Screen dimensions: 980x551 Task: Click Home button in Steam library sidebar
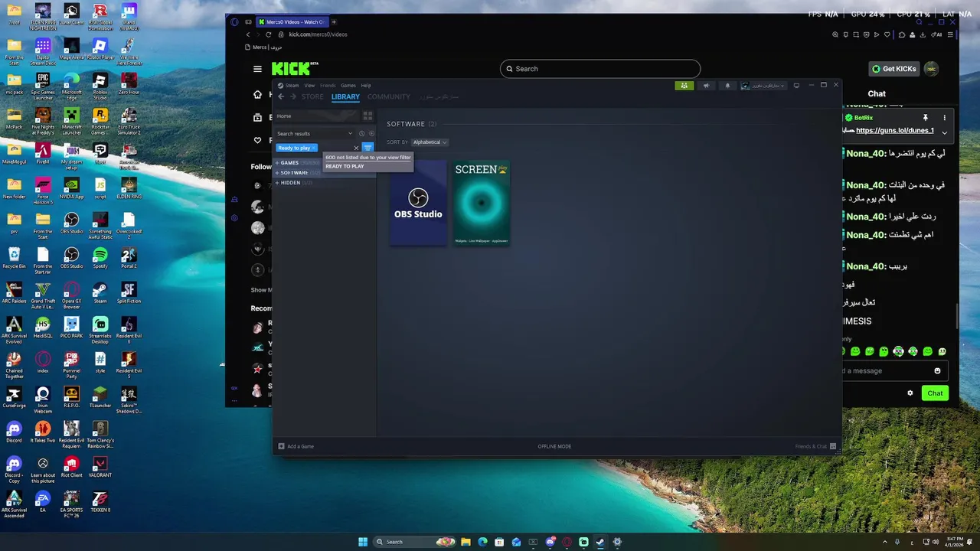(x=317, y=116)
